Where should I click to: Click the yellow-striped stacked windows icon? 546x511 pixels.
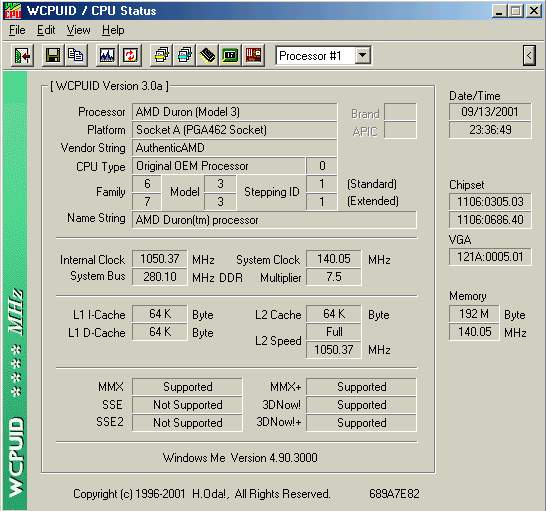pos(161,55)
